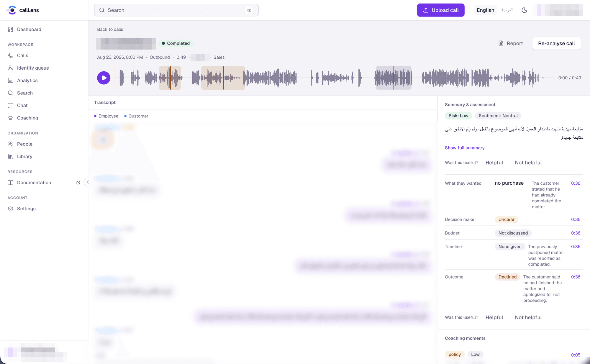Screen dimensions: 590x364
Task: Click the People group icon
Action: pos(11,144)
